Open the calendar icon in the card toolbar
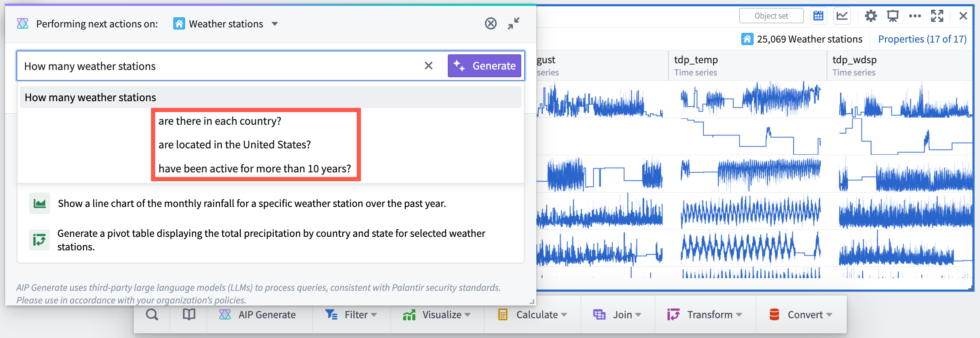 tap(818, 16)
